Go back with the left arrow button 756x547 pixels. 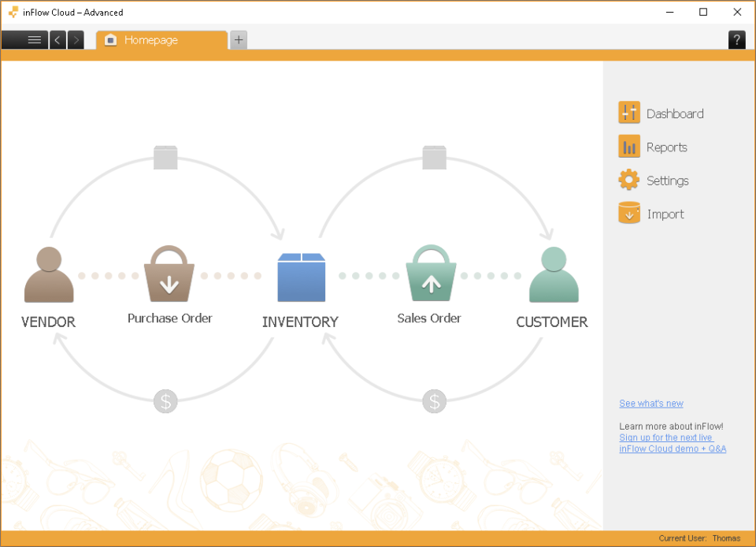pos(57,40)
